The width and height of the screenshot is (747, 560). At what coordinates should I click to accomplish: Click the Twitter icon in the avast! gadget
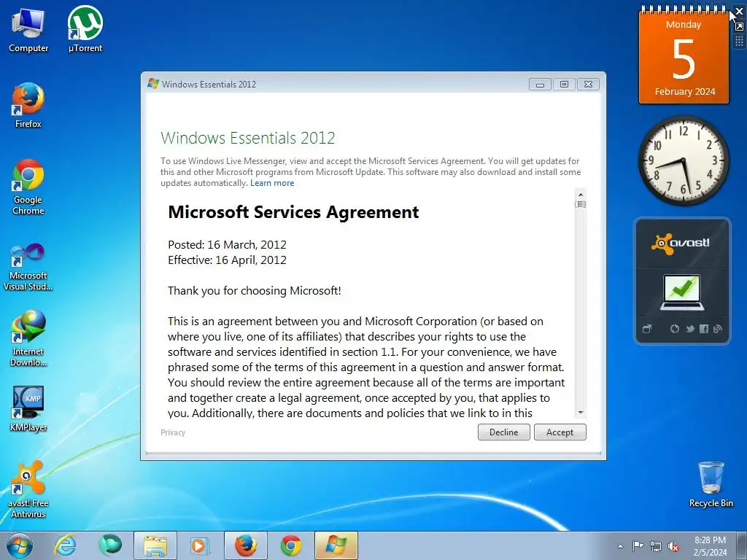tap(690, 329)
